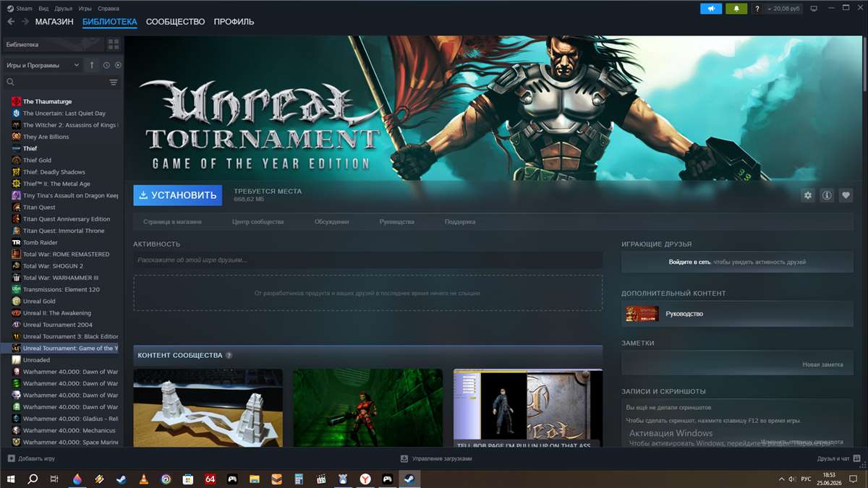868x488 pixels.
Task: Open the green notifications bell
Action: [736, 9]
